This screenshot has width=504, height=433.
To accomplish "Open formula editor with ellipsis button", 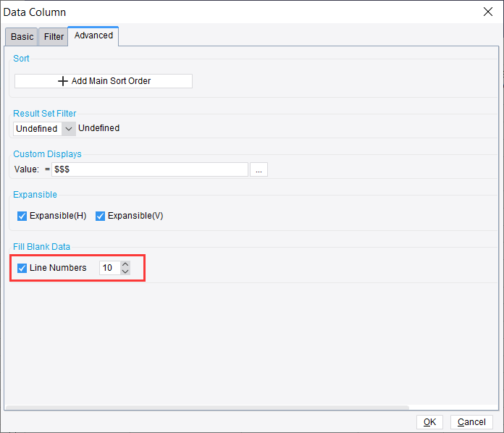I will 259,169.
